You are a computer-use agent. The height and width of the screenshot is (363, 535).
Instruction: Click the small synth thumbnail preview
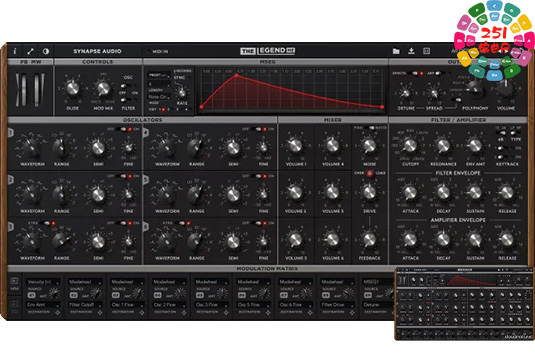464,304
